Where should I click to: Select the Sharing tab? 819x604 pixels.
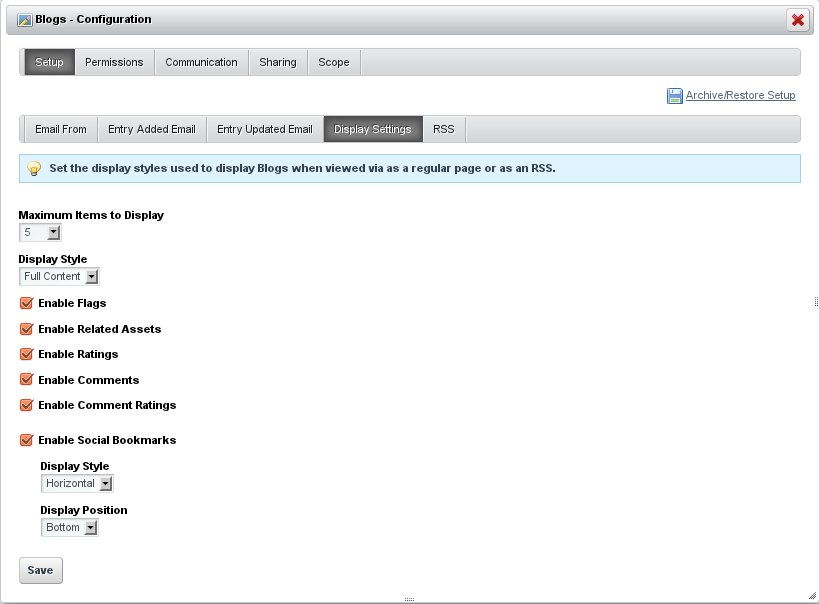[278, 62]
